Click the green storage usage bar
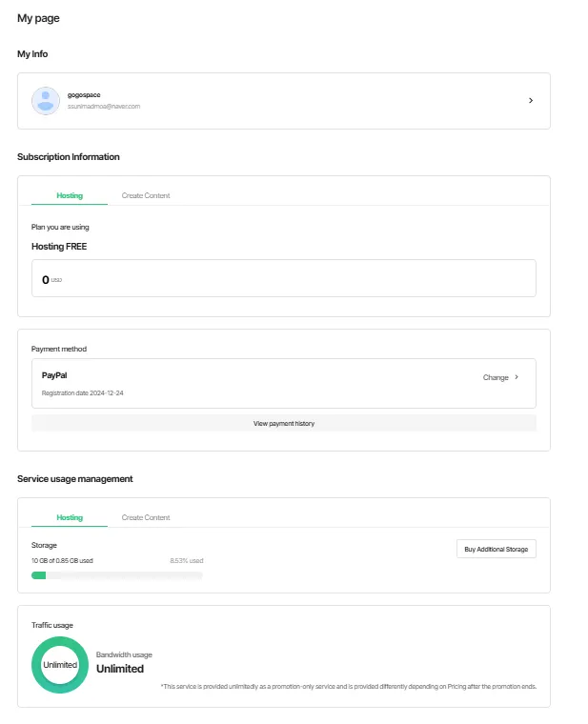Screen dimensions: 588x724 coord(39,575)
